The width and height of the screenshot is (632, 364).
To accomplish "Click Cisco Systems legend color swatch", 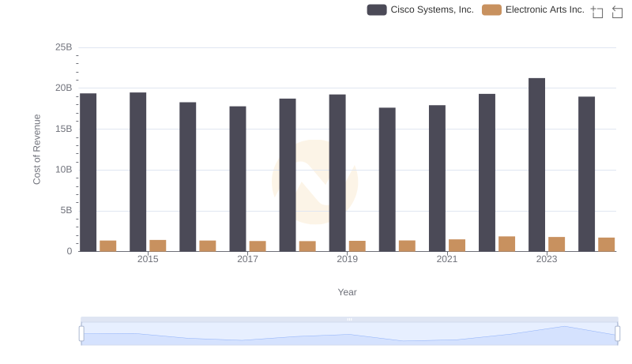I will 377,9.
